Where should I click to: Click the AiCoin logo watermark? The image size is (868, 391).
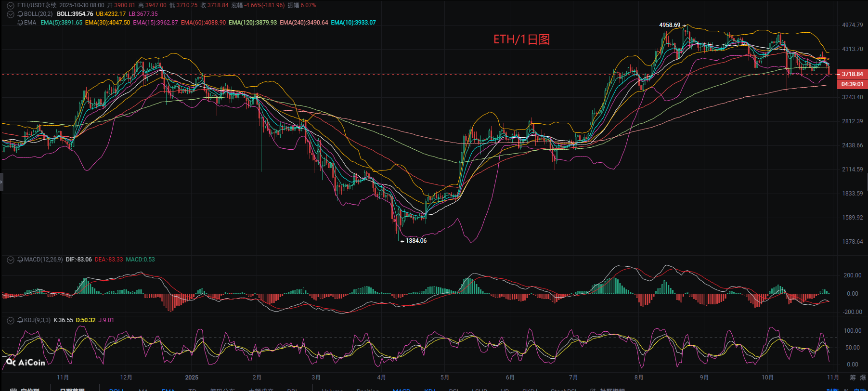click(x=26, y=362)
